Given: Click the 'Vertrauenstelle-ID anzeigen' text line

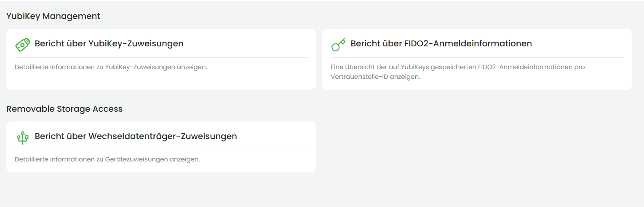Looking at the screenshot, I should (375, 77).
